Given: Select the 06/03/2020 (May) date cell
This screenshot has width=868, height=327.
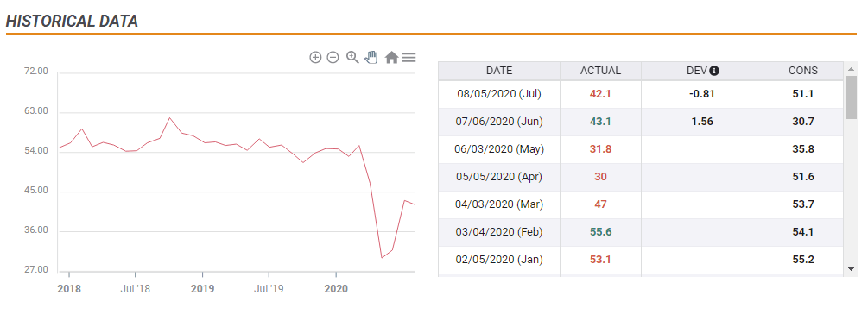Looking at the screenshot, I should [x=498, y=149].
